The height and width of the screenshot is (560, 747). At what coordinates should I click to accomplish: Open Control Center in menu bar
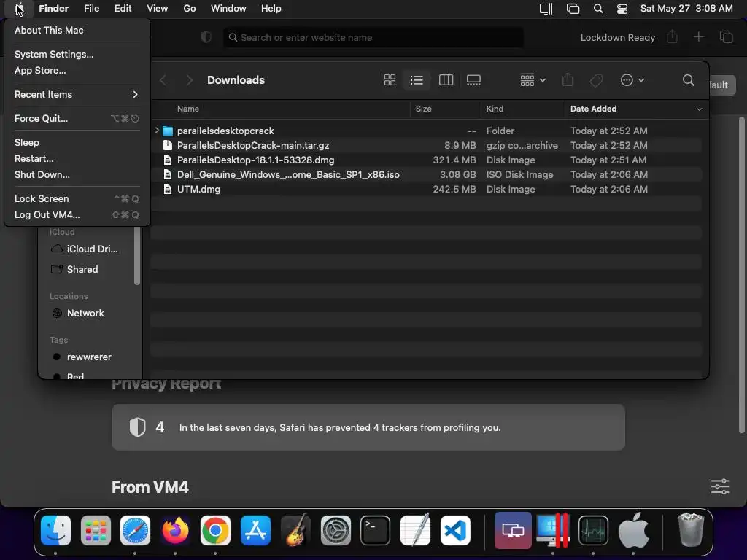coord(622,9)
